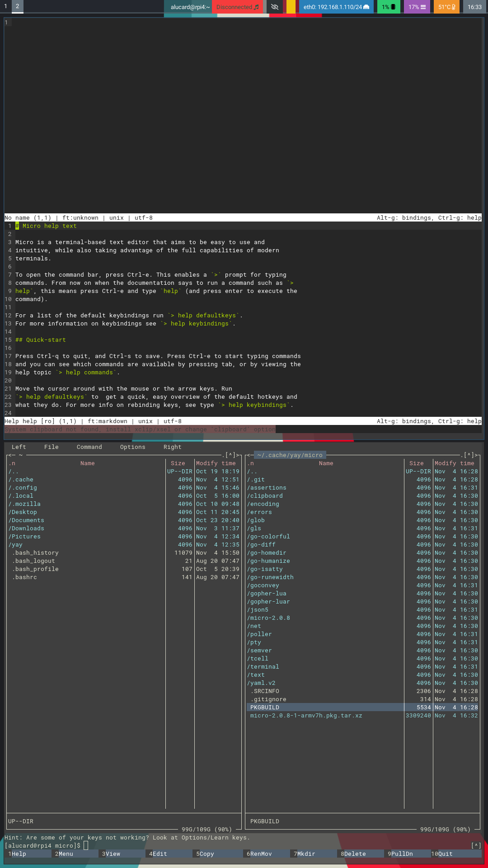Click the eth0 network status module
Image resolution: width=488 pixels, height=868 pixels.
click(336, 7)
